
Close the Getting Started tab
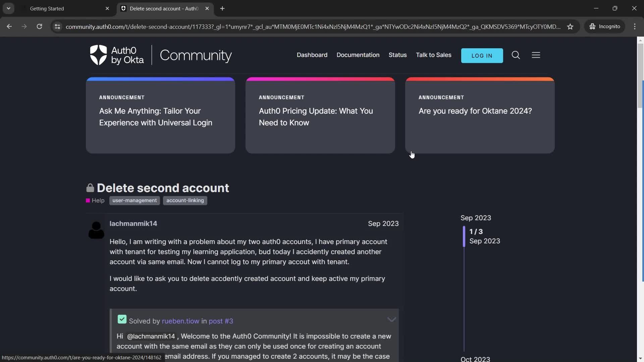(107, 9)
